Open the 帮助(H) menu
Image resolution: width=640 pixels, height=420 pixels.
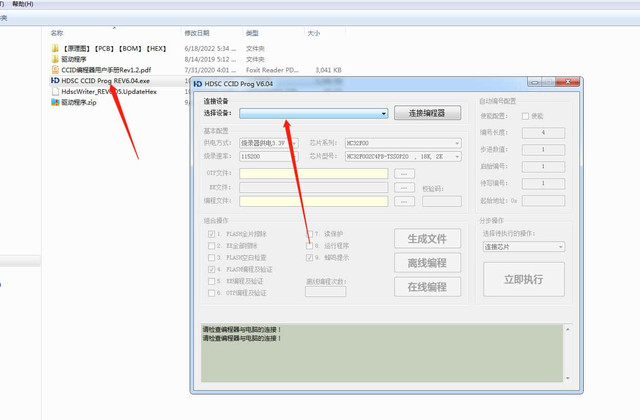pos(23,4)
